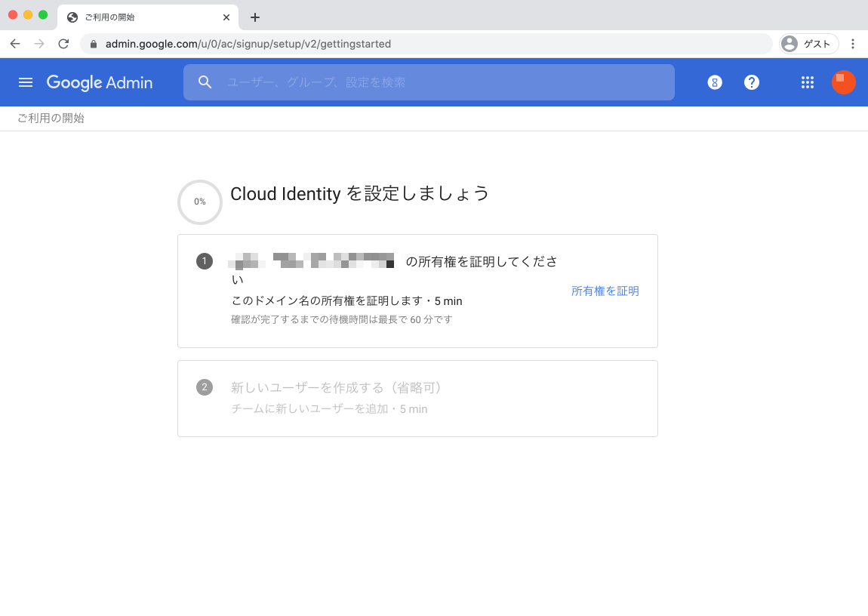Click the 所有権を証明 link
This screenshot has height=616, width=868.
click(x=605, y=291)
